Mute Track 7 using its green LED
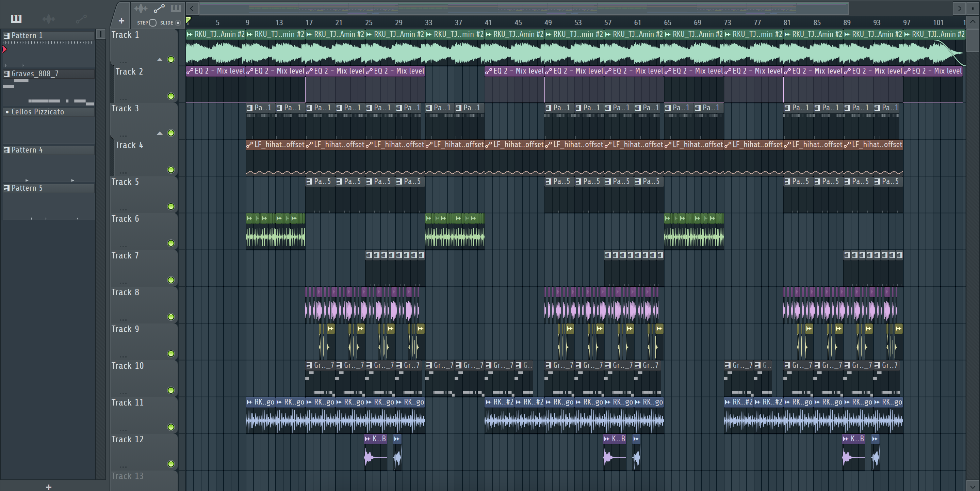980x491 pixels. [171, 280]
